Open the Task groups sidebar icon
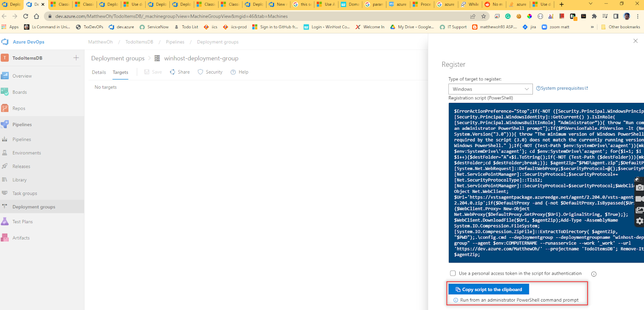 (5, 193)
